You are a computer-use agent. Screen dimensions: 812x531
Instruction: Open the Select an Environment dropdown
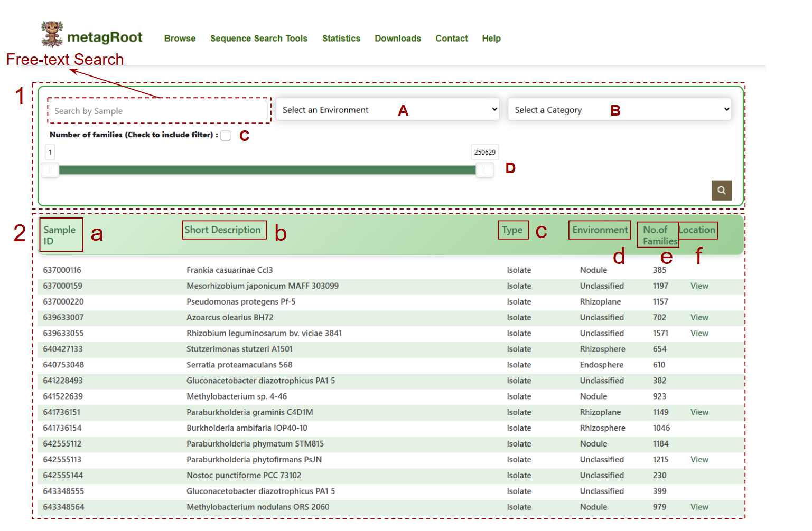click(x=388, y=109)
